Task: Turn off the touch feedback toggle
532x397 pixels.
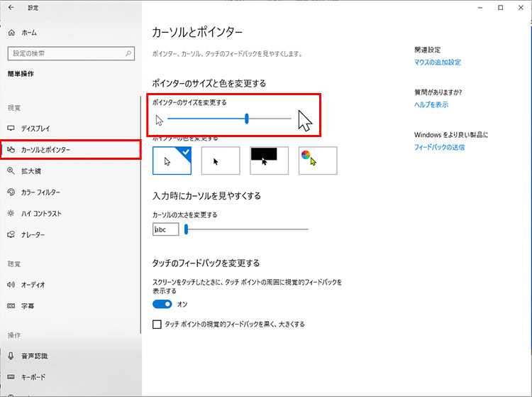Action: 162,304
